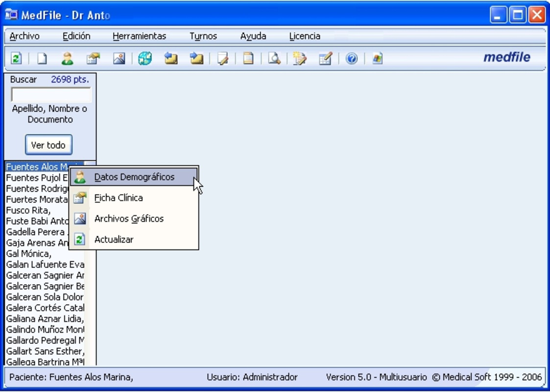Select patient Fuentes Pujol in the list
The image size is (550, 392).
pos(37,177)
